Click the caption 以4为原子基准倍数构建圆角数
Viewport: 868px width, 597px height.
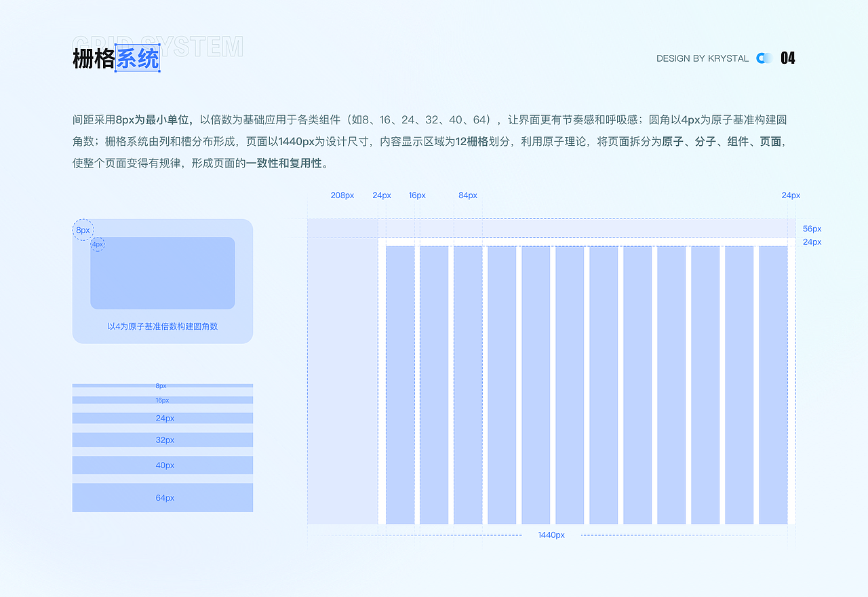point(163,326)
